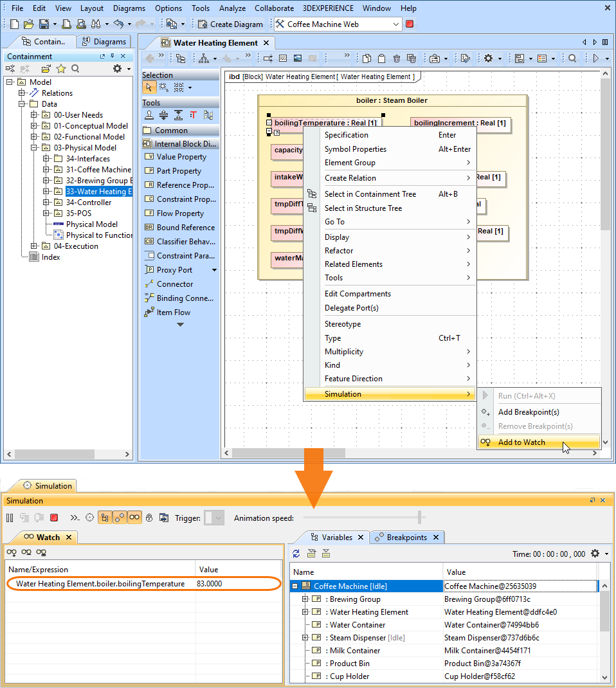
Task: Click the Save project icon
Action: (44, 24)
